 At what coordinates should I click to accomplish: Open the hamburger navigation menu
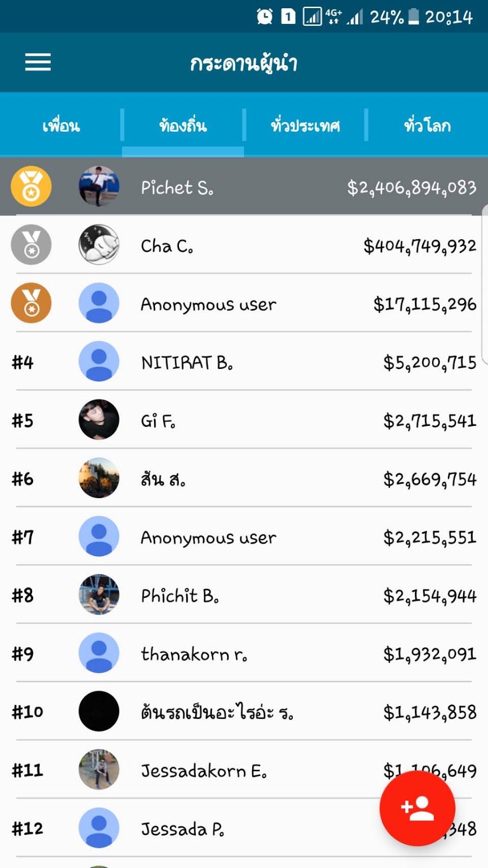[x=38, y=62]
